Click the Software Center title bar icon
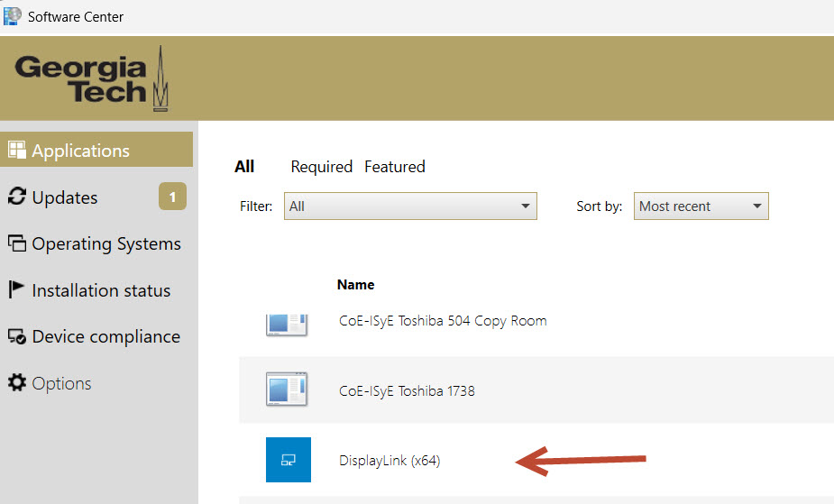The height and width of the screenshot is (504, 834). 13,16
